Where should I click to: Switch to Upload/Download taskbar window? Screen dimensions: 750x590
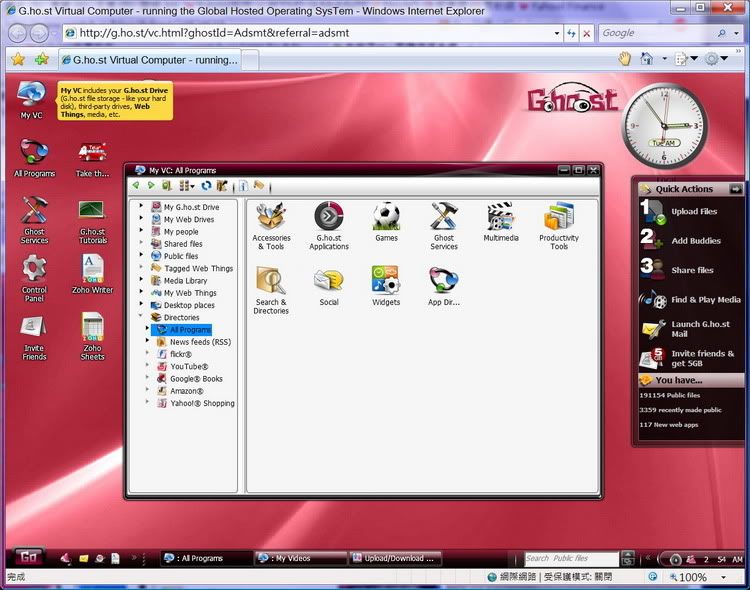[395, 558]
